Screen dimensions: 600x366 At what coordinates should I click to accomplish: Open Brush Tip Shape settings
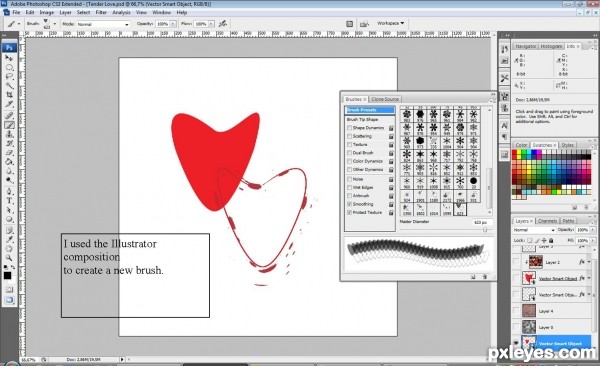362,119
